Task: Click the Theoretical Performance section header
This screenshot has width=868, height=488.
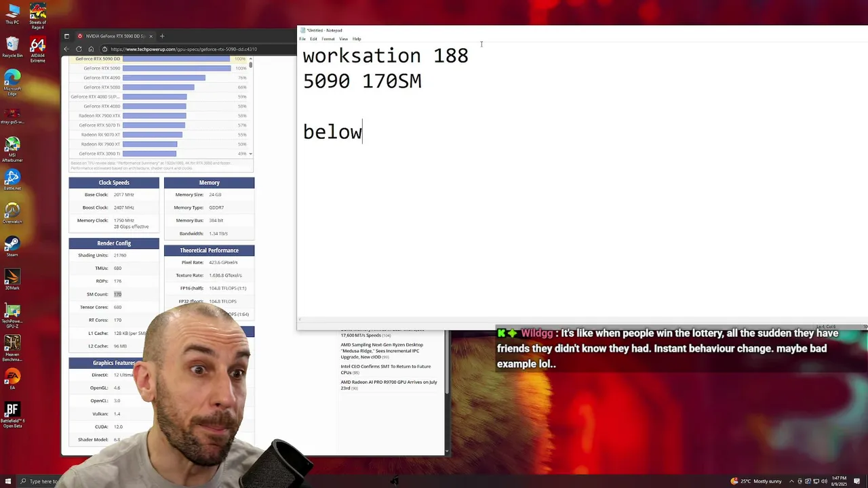Action: (x=209, y=251)
